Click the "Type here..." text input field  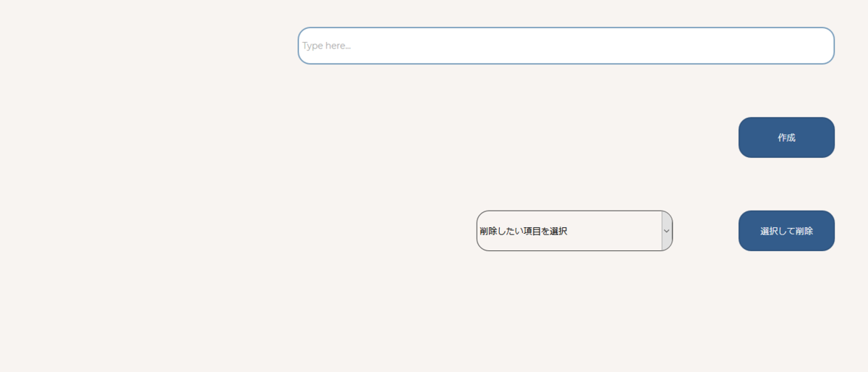coord(566,46)
